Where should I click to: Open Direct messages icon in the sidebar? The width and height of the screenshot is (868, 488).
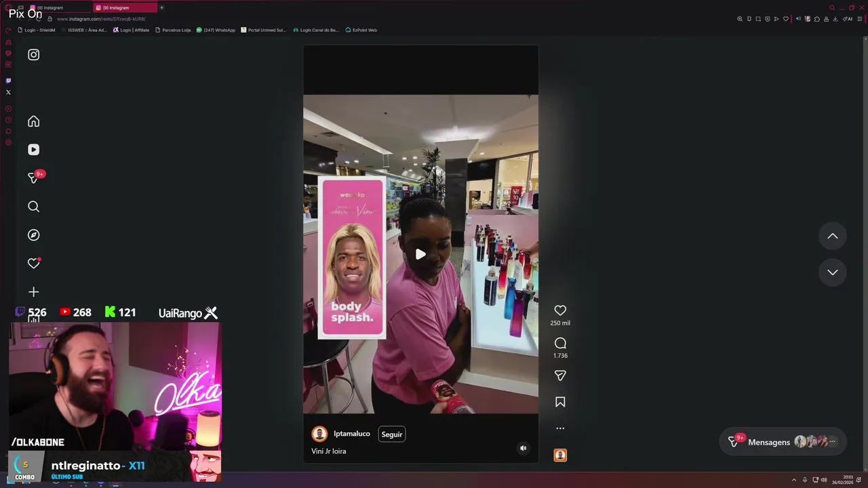(x=33, y=178)
